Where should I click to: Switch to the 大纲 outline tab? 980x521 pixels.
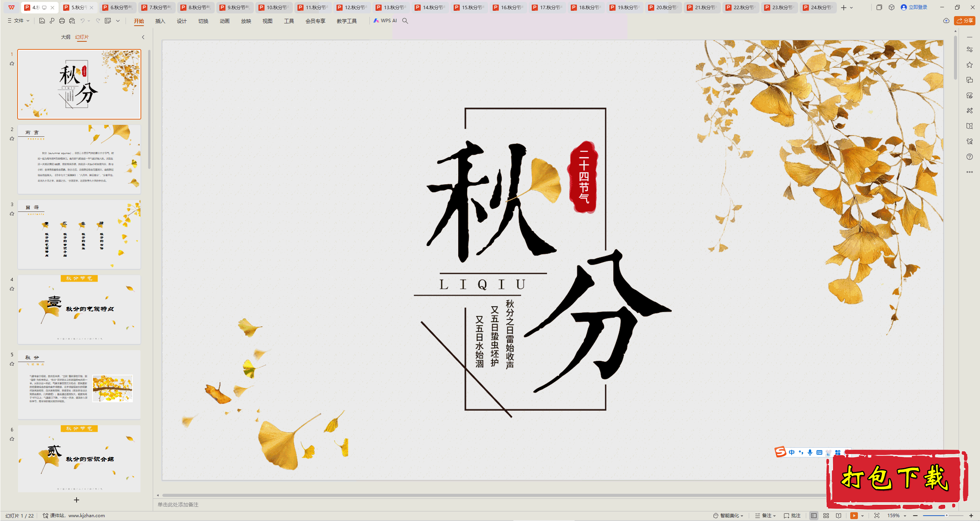click(x=66, y=37)
